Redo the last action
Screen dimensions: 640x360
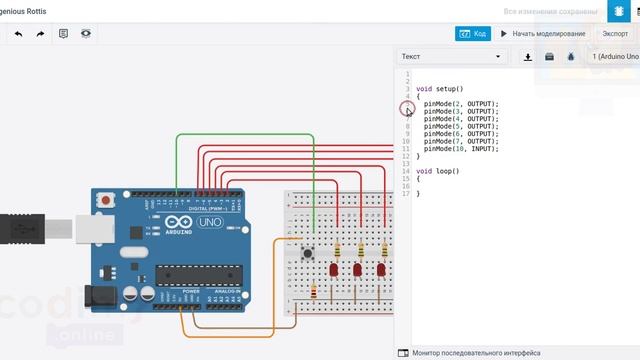pos(40,34)
